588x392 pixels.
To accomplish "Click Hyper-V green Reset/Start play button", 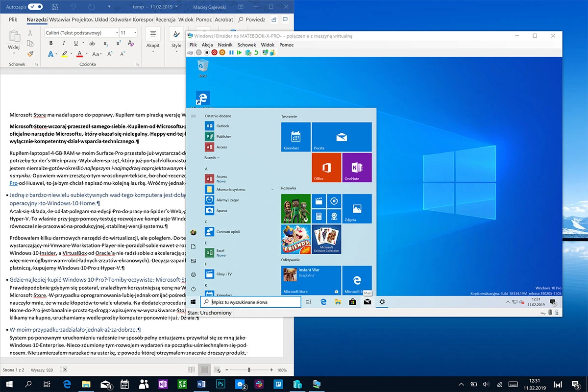I will [x=240, y=52].
